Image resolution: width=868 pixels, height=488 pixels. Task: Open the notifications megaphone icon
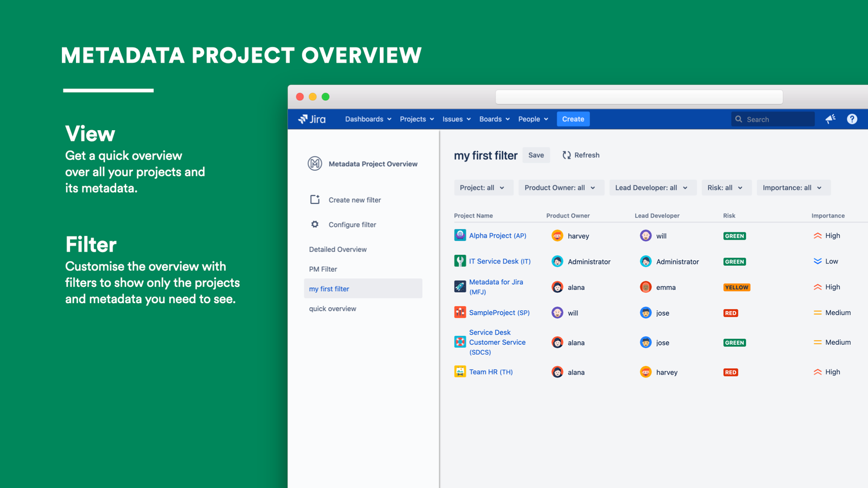pos(831,119)
